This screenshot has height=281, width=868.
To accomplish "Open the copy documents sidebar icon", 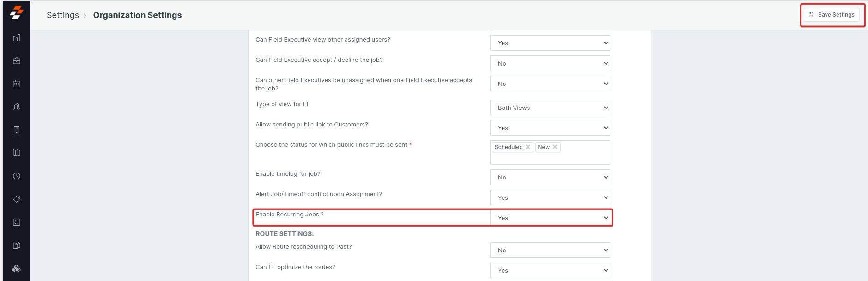I will (17, 245).
